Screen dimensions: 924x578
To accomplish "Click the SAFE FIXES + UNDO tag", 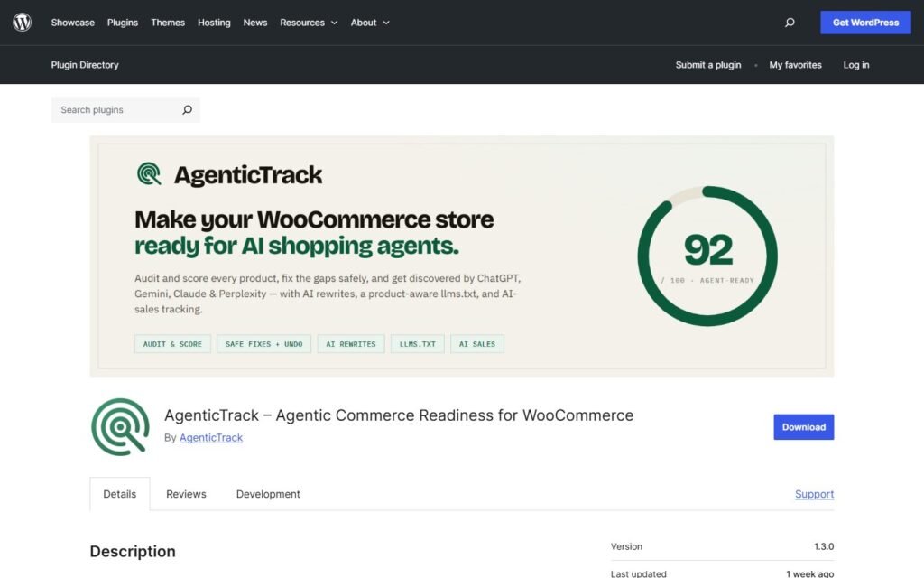I will (x=264, y=344).
